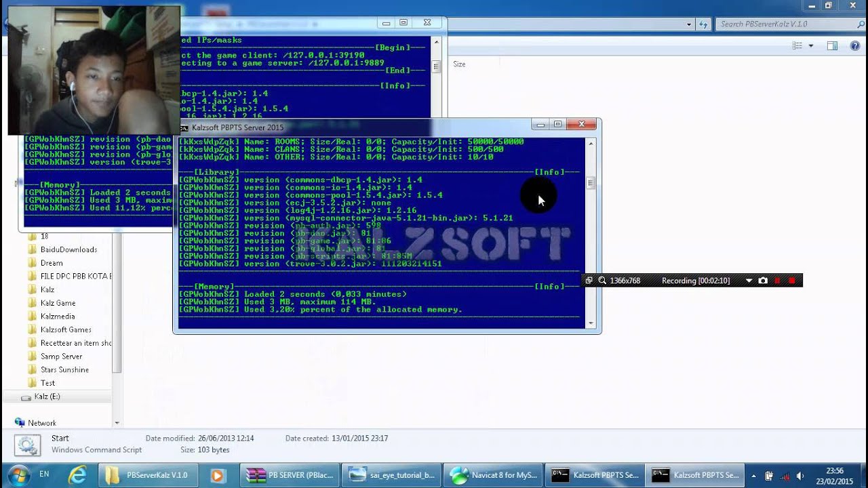Click the navigation pane scroll-down arrow
The height and width of the screenshot is (488, 868).
(117, 423)
